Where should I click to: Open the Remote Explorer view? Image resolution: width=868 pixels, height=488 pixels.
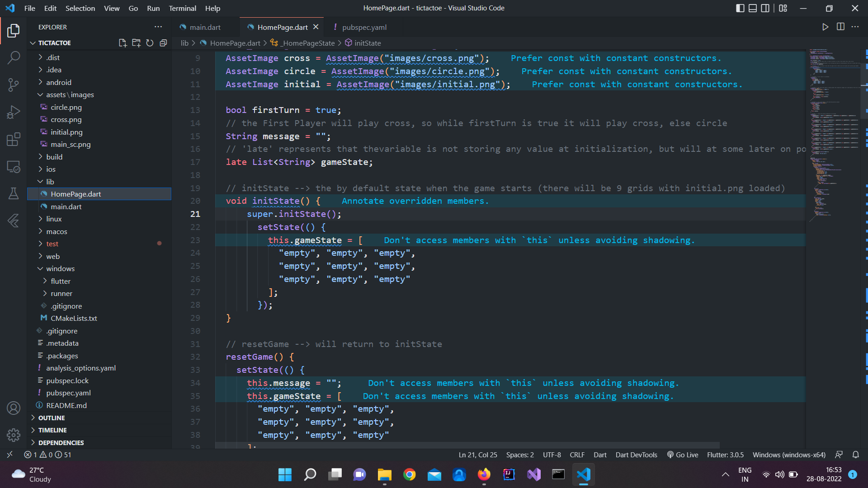click(14, 167)
